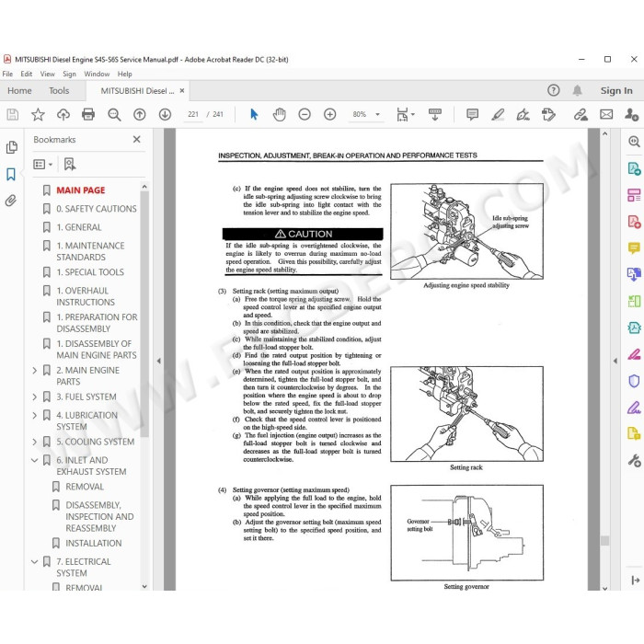
Task: Click the Save file icon
Action: [x=12, y=114]
